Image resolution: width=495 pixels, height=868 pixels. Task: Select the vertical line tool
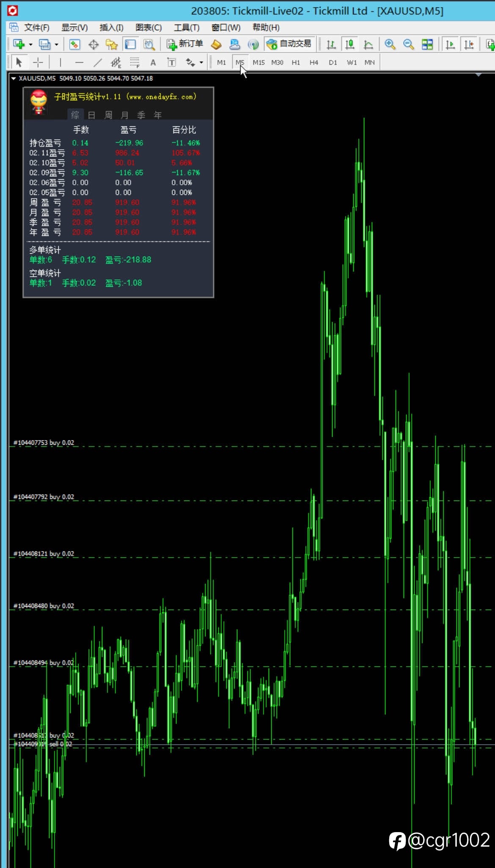coord(60,63)
